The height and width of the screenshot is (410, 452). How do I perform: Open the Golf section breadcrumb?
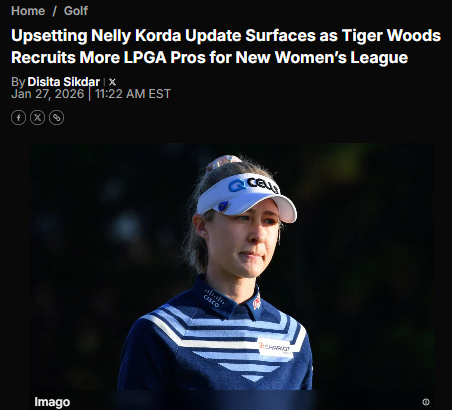[76, 11]
